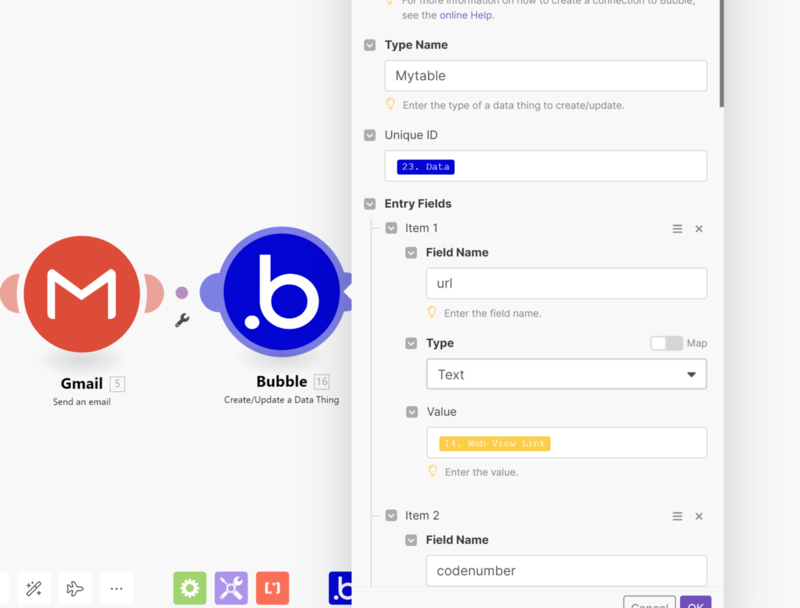Click the Field Name input containing codenumber

click(566, 570)
